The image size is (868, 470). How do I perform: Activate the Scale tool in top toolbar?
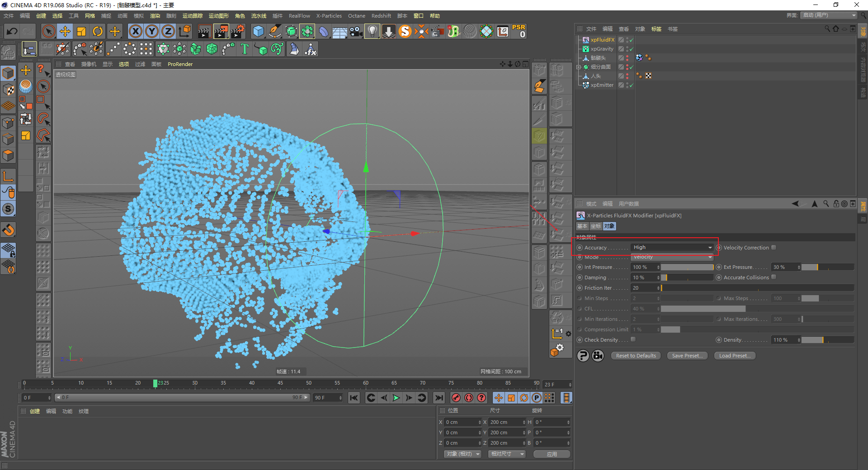[x=81, y=31]
